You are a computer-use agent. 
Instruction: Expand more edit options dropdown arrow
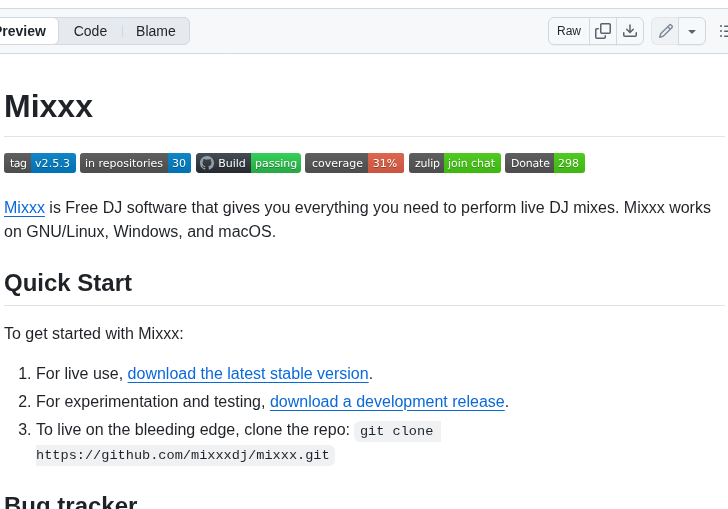[692, 31]
